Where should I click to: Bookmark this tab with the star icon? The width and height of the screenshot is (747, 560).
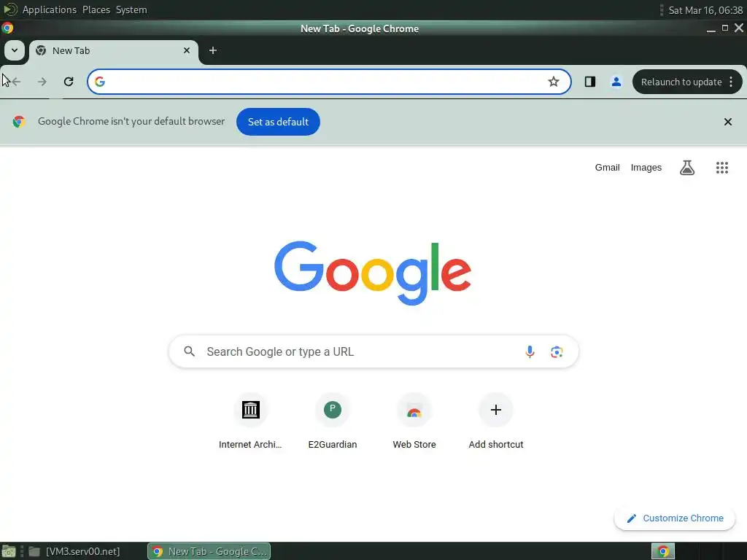[553, 82]
